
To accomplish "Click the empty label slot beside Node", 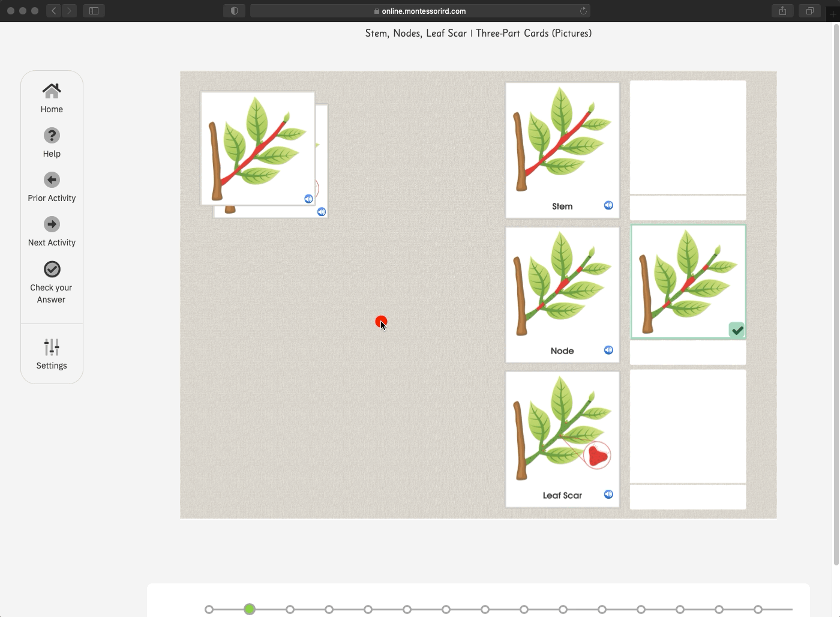I will 688,352.
